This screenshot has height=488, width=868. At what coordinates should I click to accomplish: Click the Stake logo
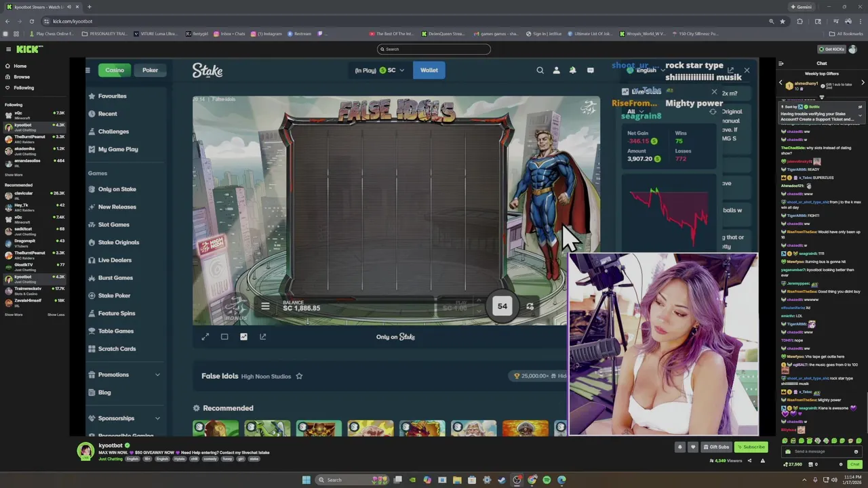click(208, 70)
